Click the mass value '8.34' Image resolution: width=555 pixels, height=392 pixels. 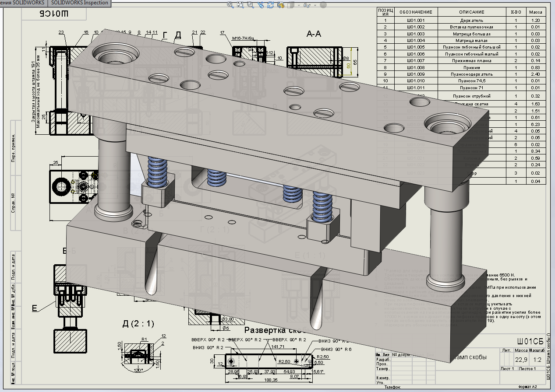coord(535,151)
